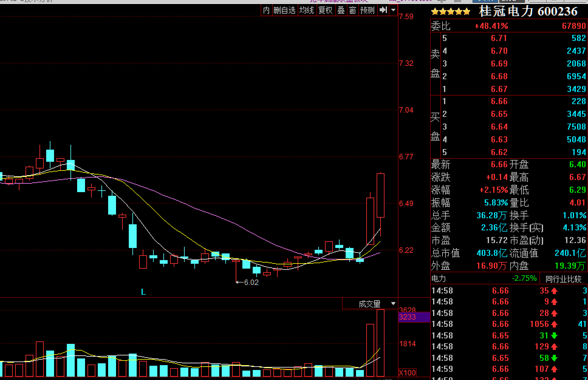Open the chart toolbar dropdown arrow
Viewport: 588px width, 380px height.
(x=393, y=10)
